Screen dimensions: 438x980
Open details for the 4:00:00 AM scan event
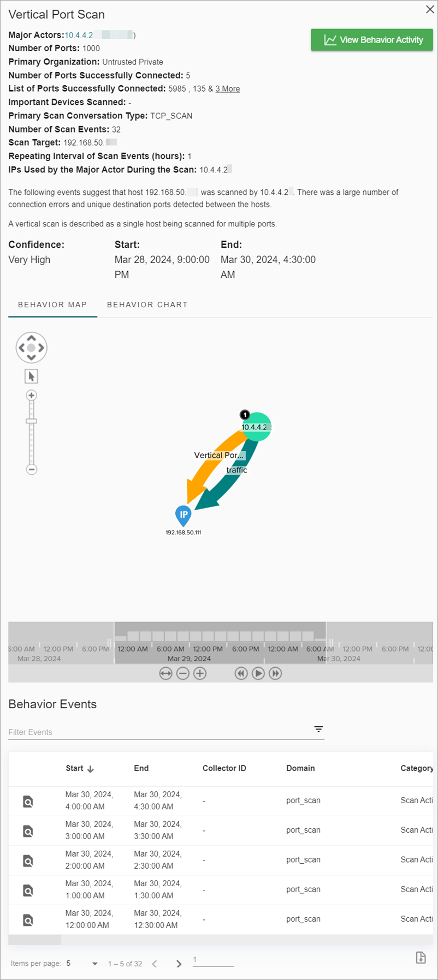27,801
